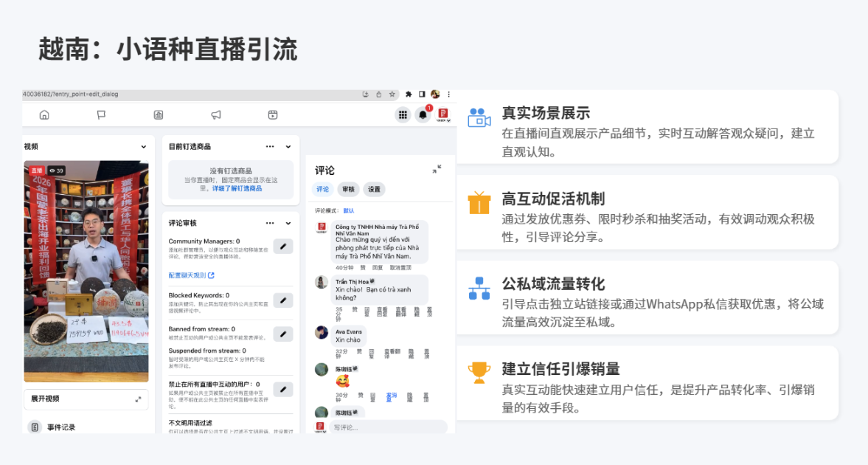868x465 pixels.
Task: Click 取消置顶 on pinned comment
Action: pyautogui.click(x=400, y=268)
